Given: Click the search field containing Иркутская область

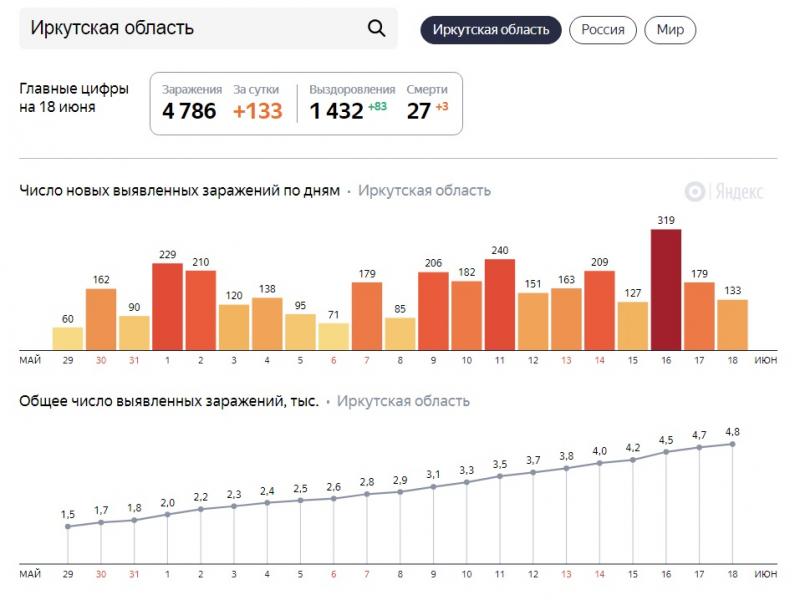Looking at the screenshot, I should [208, 28].
